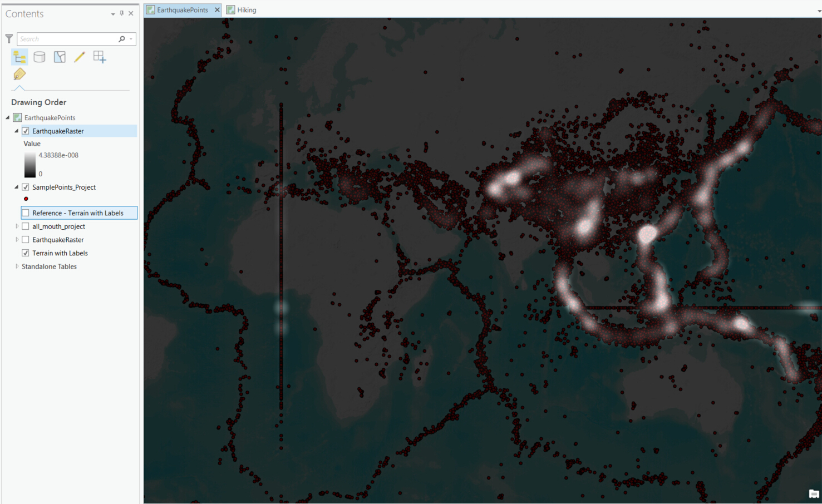Enable Reference - Terrain with Labels layer
The height and width of the screenshot is (504, 822).
[26, 213]
